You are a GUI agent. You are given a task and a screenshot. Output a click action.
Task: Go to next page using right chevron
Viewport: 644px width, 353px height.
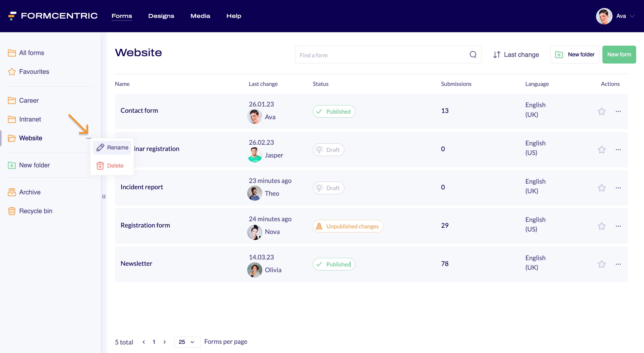[x=165, y=342]
